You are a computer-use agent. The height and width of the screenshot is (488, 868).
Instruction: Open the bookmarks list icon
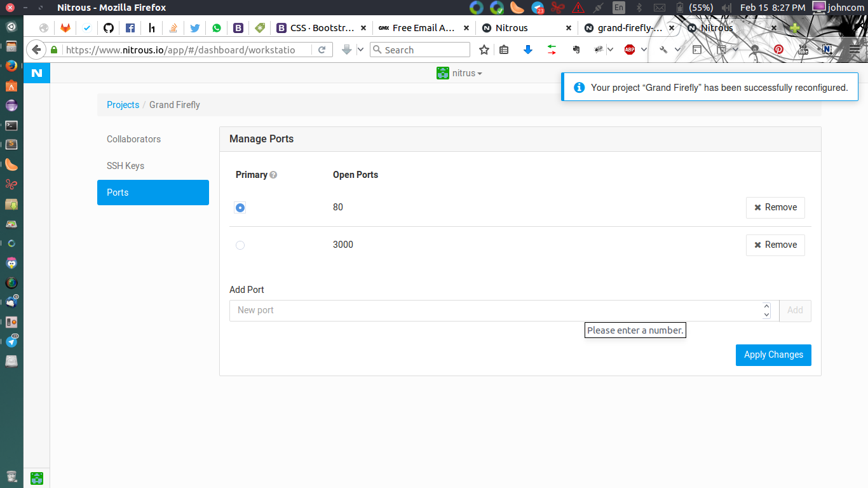504,50
